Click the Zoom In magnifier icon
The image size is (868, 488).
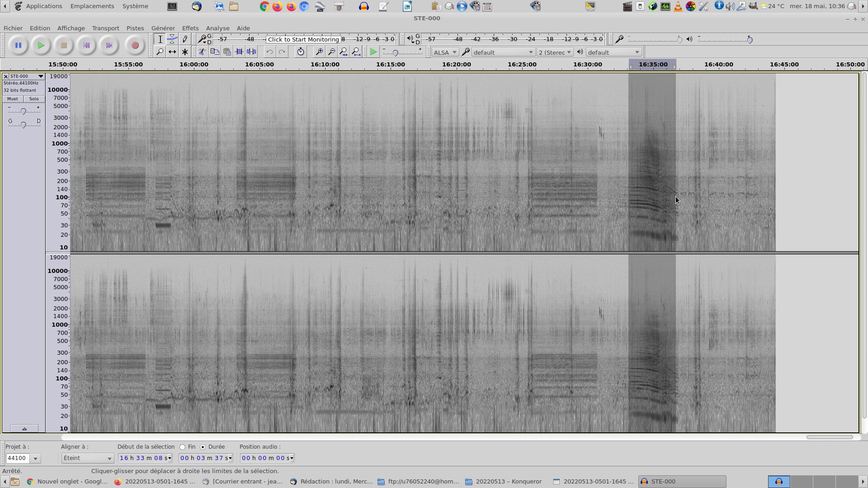[319, 52]
